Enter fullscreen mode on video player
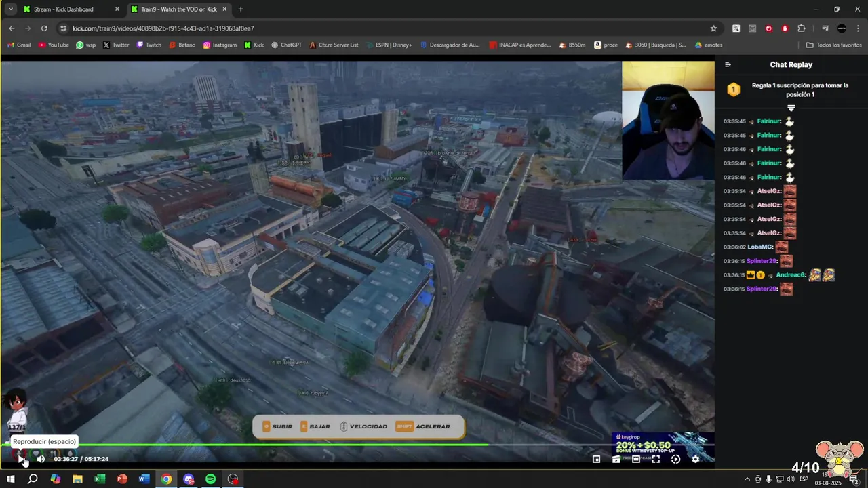 tap(656, 459)
